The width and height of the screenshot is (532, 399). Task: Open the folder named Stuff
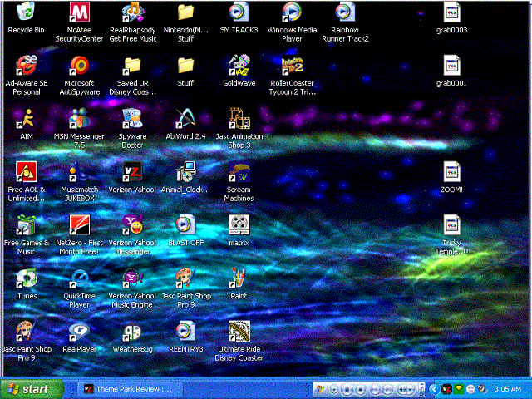[x=185, y=71]
